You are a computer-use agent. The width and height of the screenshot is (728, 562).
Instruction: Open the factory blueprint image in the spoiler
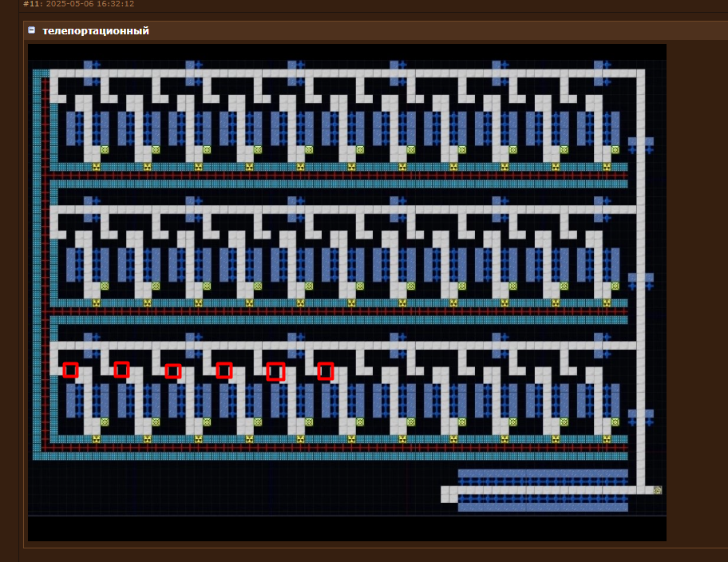[x=347, y=293]
